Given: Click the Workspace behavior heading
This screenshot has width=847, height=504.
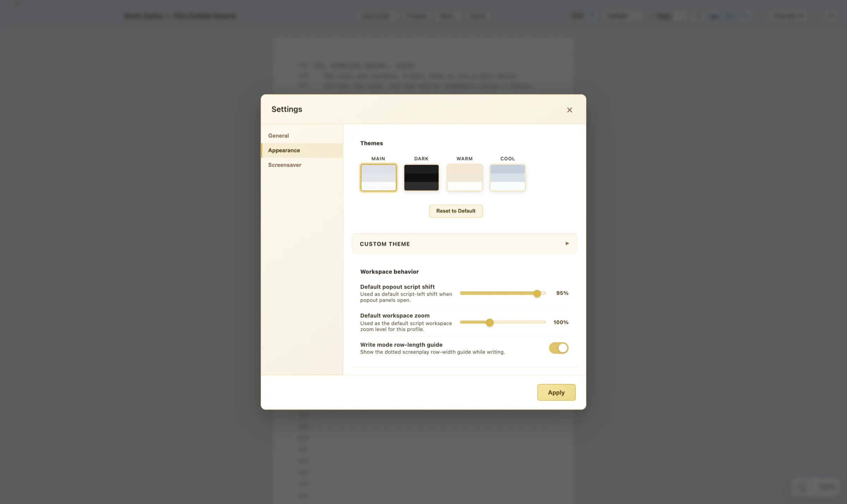Looking at the screenshot, I should pyautogui.click(x=389, y=272).
